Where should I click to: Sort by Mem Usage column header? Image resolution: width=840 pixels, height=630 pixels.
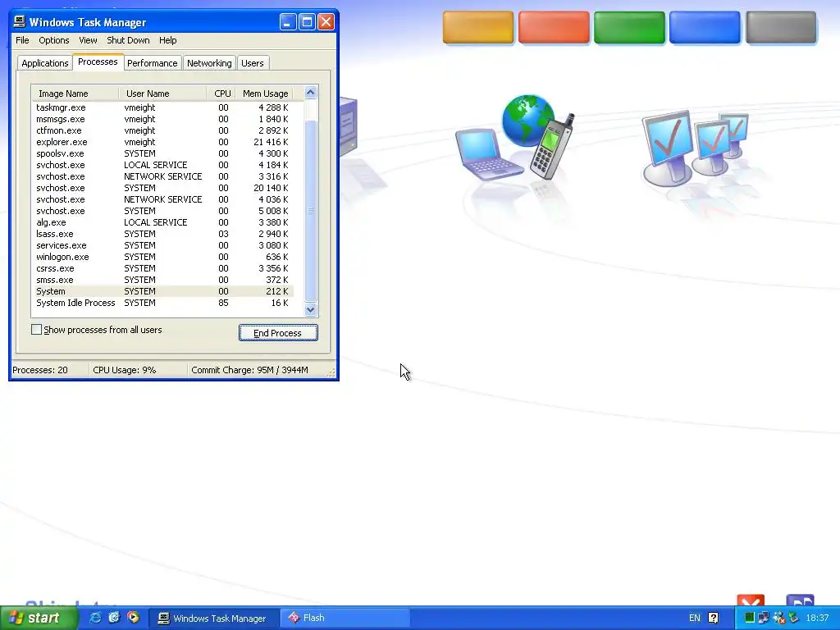(265, 94)
